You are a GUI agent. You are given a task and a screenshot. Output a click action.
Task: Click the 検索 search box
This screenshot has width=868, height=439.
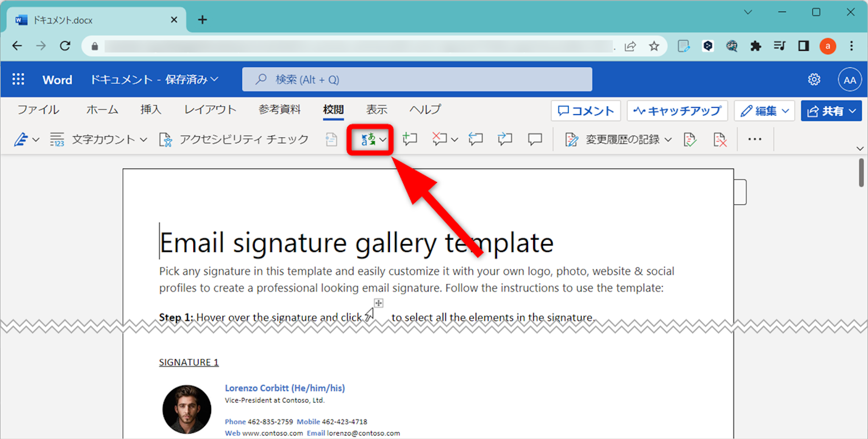417,79
